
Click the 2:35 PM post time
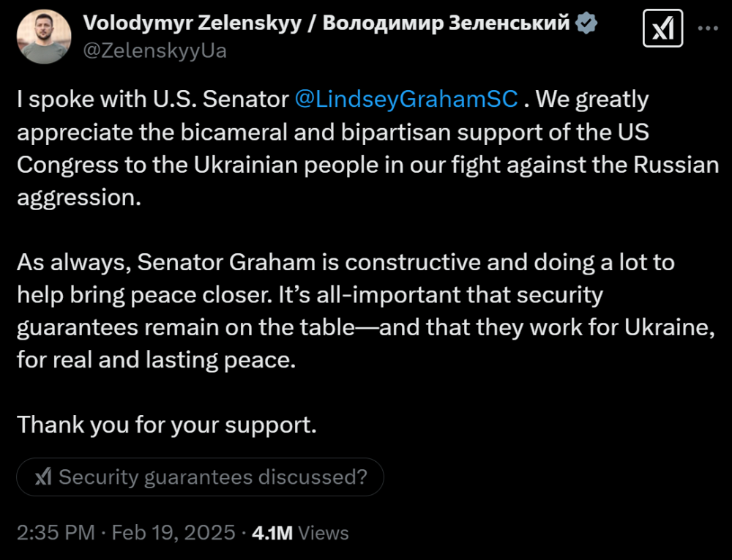(56, 532)
